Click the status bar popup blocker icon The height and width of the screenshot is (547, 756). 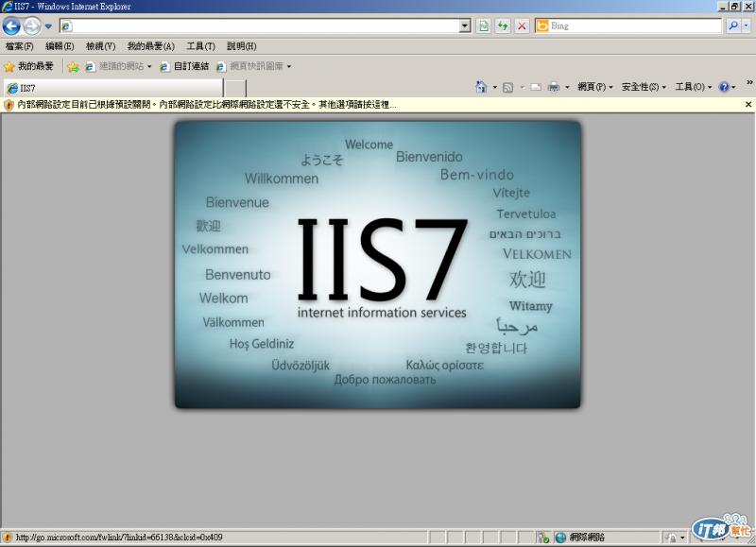point(543,538)
